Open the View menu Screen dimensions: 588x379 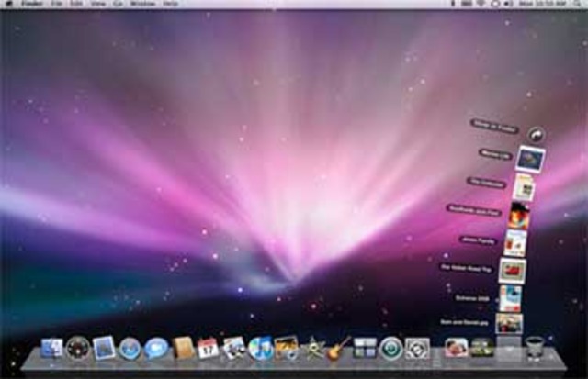pos(98,4)
